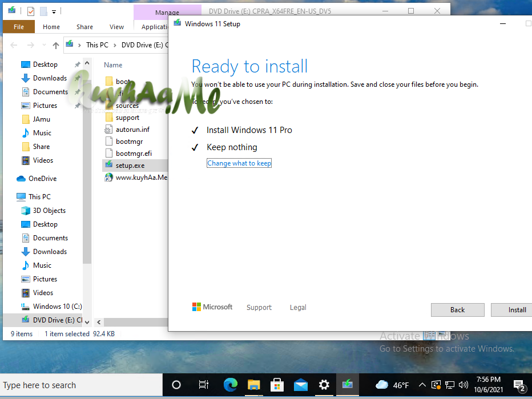Click the chevron after 'This PC' in address bar
The height and width of the screenshot is (399, 532).
115,45
